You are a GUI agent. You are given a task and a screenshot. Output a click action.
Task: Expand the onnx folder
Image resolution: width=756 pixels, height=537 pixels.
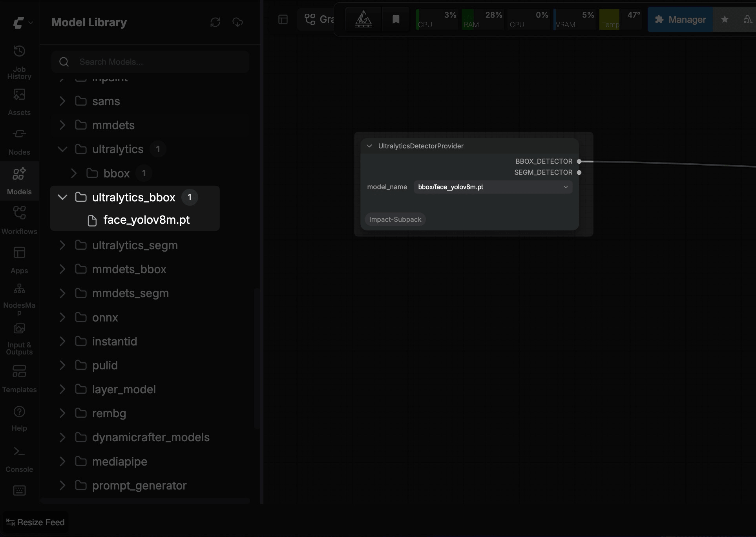pyautogui.click(x=62, y=318)
